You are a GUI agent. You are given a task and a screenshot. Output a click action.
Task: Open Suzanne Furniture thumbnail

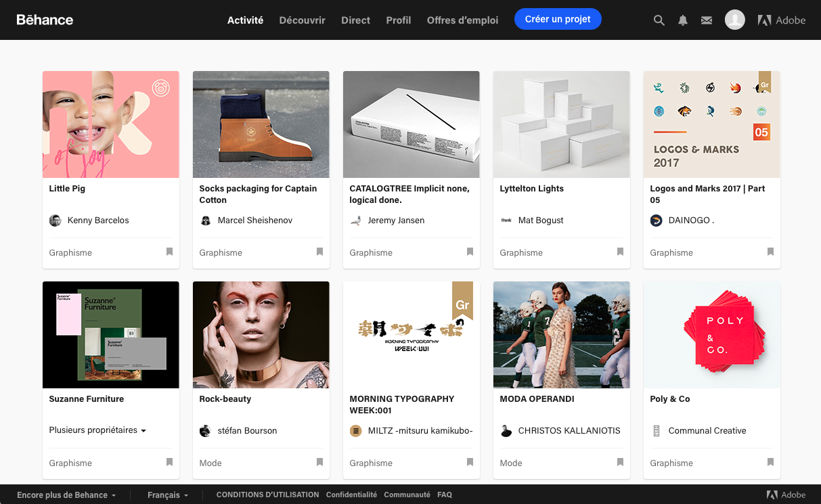111,335
